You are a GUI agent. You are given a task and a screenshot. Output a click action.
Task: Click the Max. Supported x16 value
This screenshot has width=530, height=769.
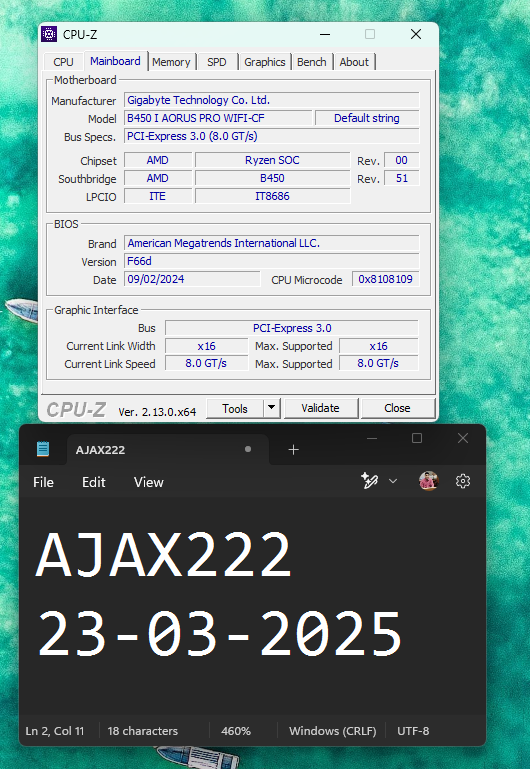coord(379,346)
